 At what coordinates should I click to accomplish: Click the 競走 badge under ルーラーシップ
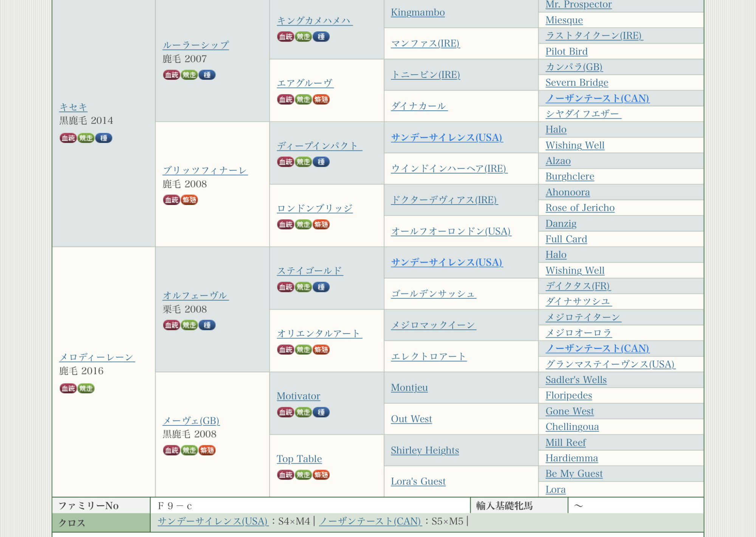pyautogui.click(x=189, y=75)
